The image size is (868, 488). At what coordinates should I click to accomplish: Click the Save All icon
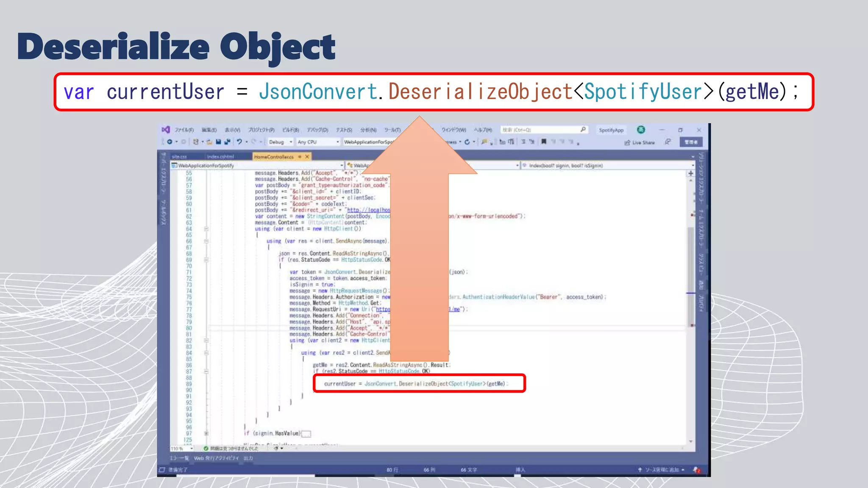point(228,142)
